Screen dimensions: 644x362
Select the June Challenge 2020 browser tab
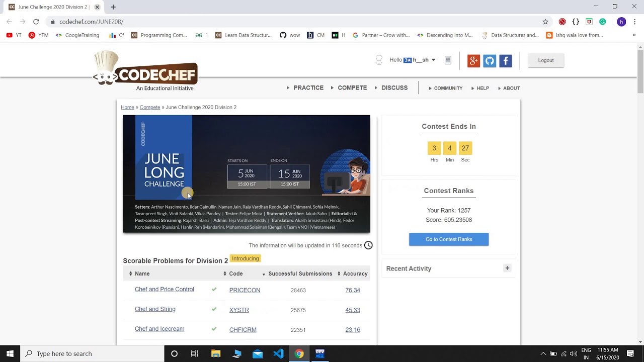(x=53, y=7)
